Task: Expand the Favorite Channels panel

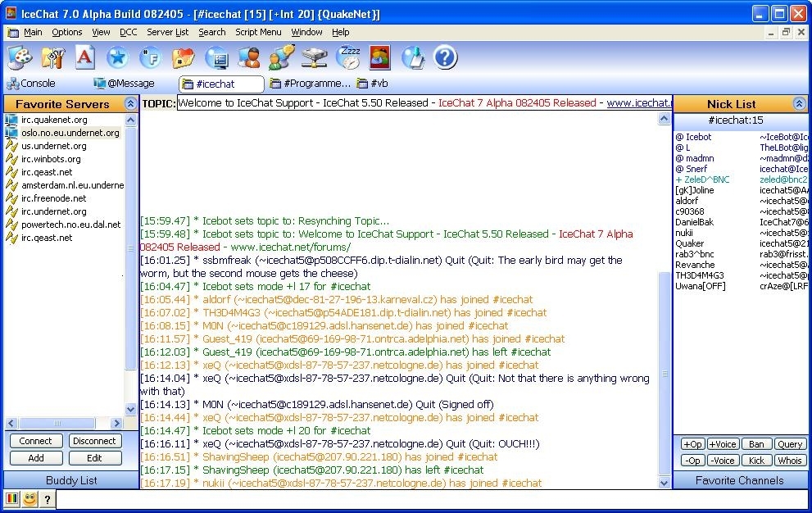Action: [740, 480]
